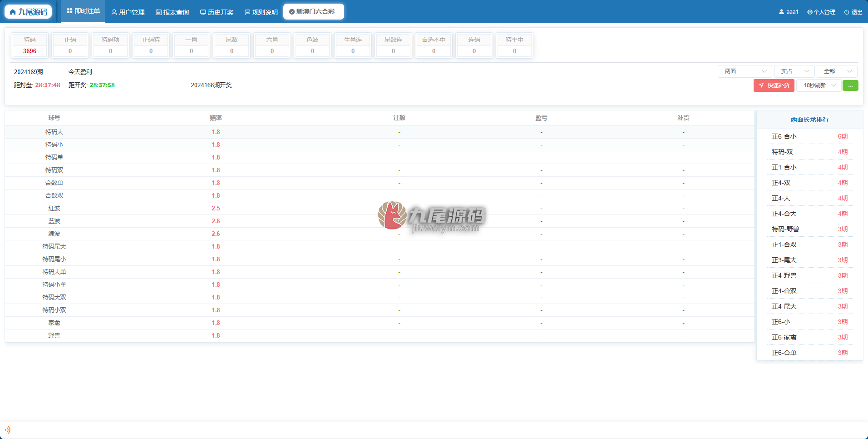Select the 色波 category card

[312, 45]
